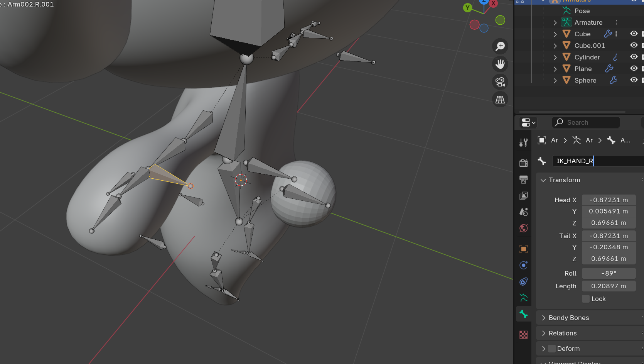Click the Sphere modifier wrench icon

613,80
